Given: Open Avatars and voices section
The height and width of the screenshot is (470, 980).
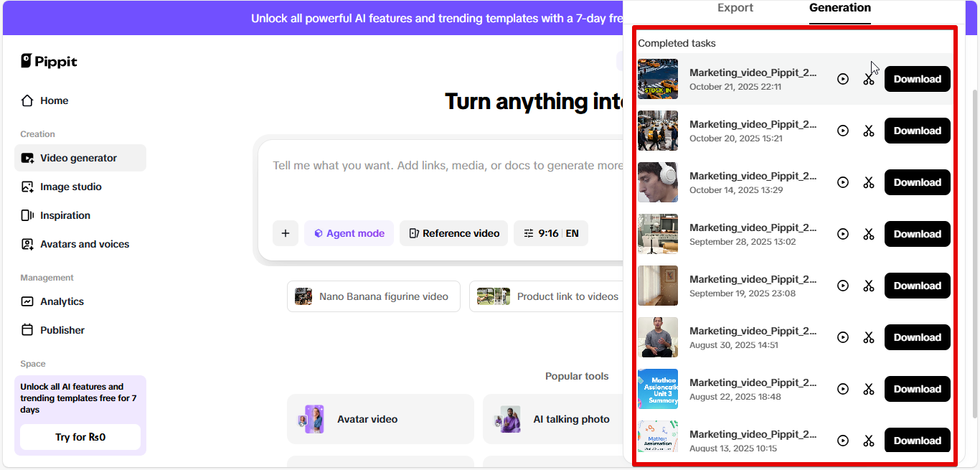Looking at the screenshot, I should (x=84, y=244).
